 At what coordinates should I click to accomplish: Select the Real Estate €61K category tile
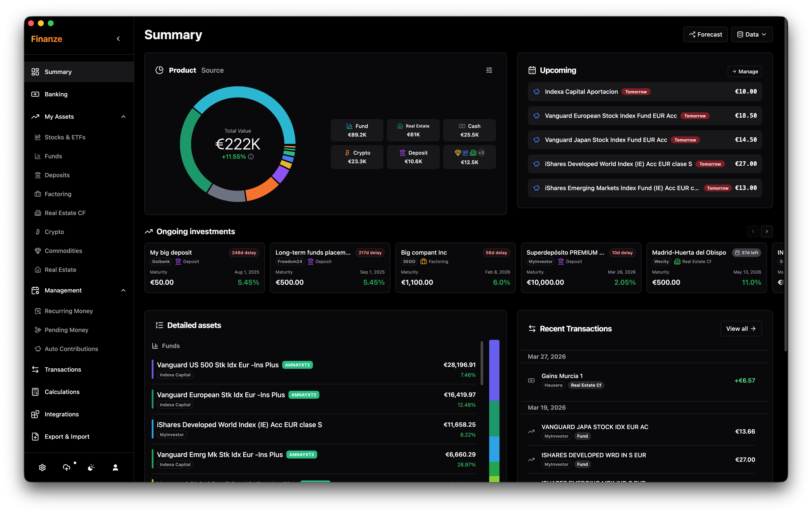click(x=413, y=130)
